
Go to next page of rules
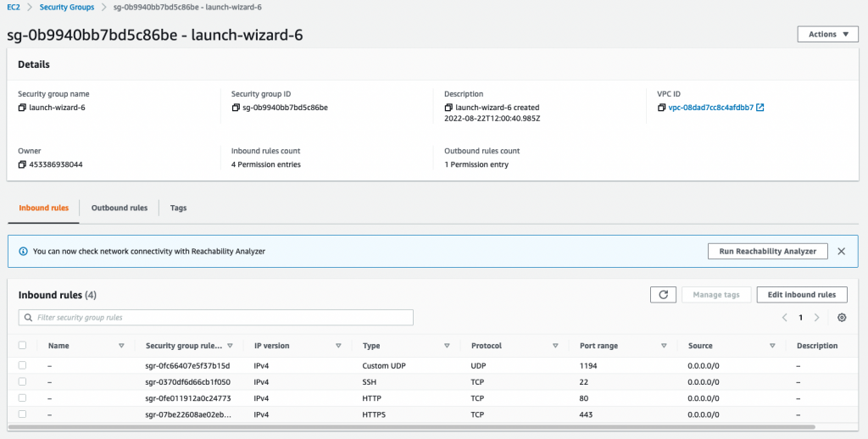point(816,317)
